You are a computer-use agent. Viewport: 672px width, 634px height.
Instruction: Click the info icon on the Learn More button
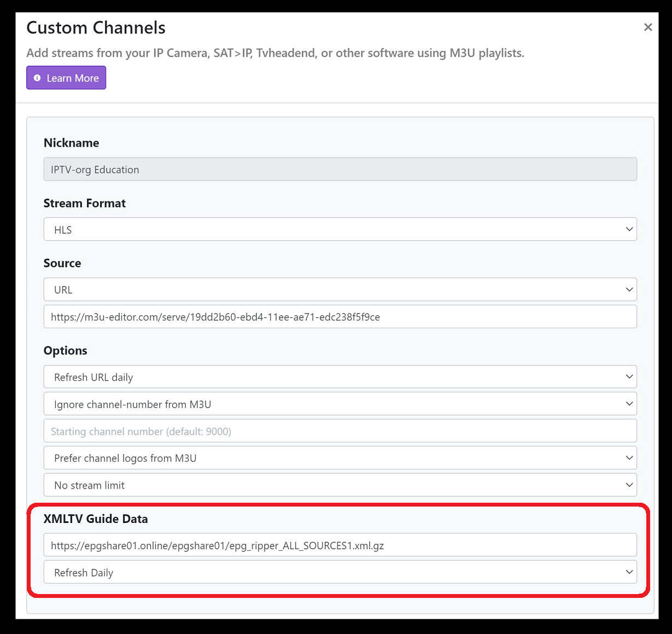pos(37,78)
